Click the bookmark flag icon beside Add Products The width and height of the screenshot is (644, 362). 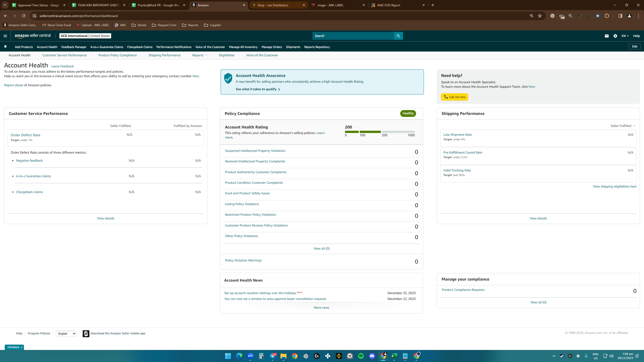coord(5,47)
